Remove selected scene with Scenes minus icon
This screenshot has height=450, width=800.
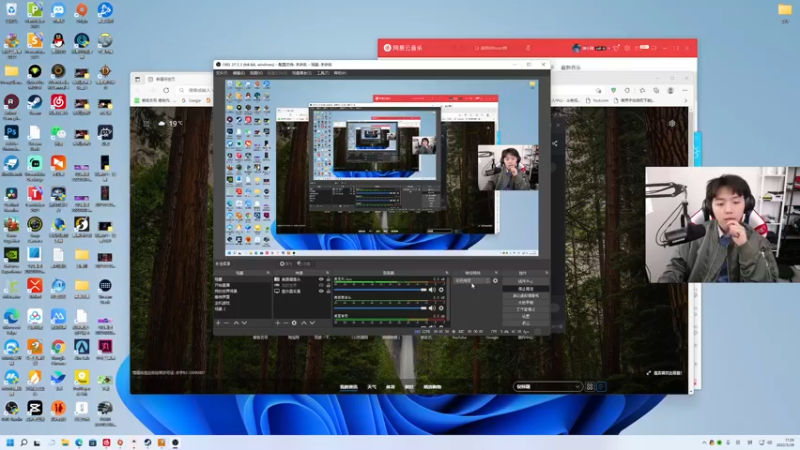(x=227, y=323)
